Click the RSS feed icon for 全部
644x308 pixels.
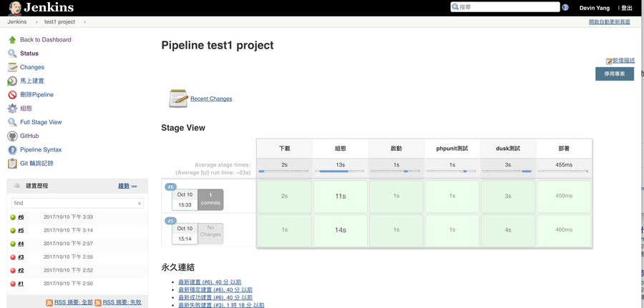pos(49,303)
